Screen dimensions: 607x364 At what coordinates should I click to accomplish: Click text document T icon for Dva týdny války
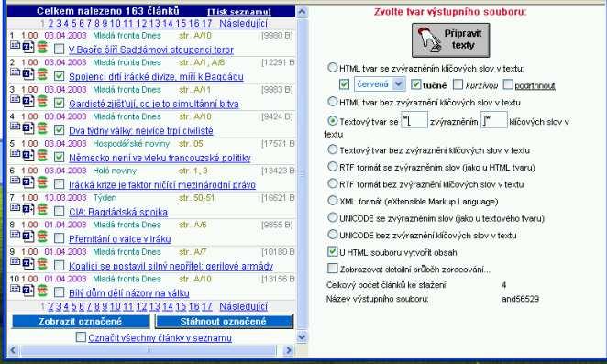(28, 128)
